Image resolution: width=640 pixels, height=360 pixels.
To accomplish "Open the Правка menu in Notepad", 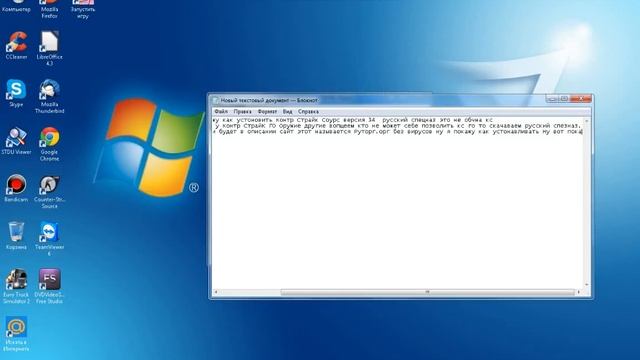I will point(242,111).
